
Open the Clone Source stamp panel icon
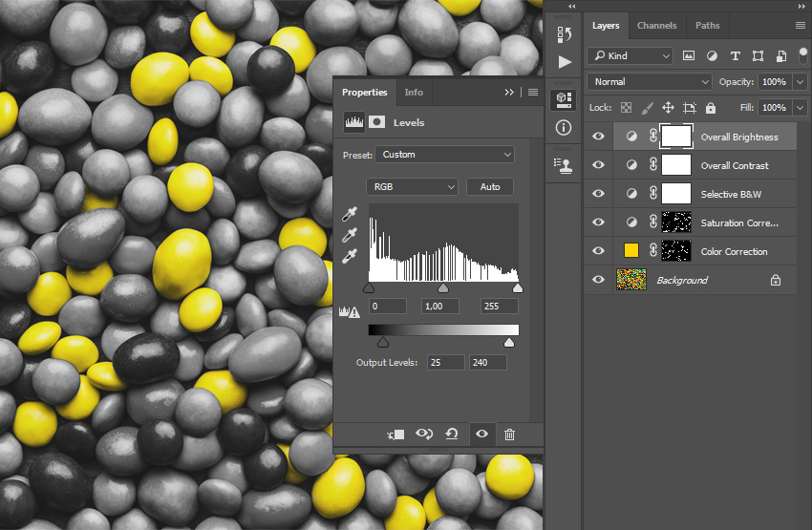pos(564,165)
